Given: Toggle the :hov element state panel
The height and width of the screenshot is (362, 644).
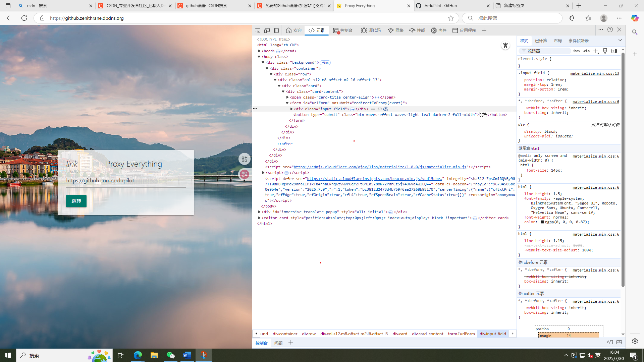Looking at the screenshot, I should (x=577, y=51).
